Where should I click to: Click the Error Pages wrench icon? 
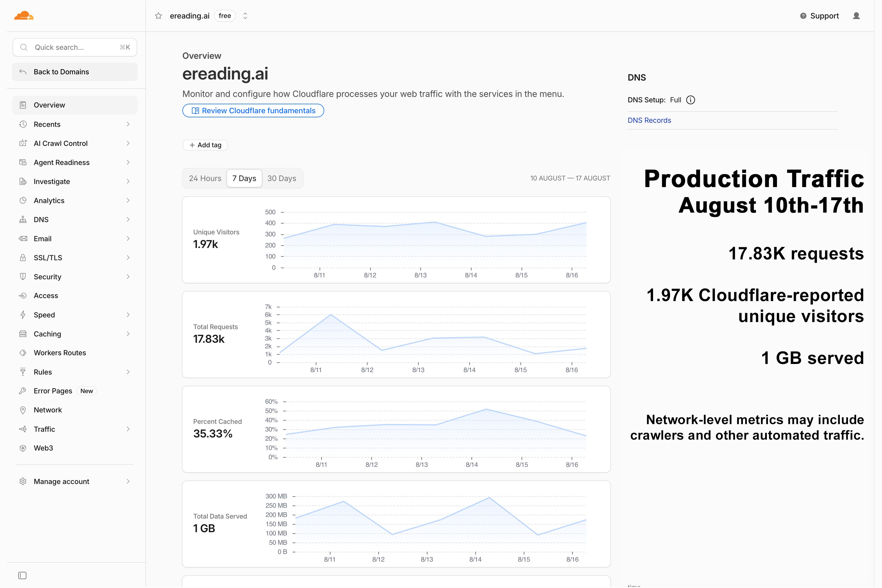[23, 391]
